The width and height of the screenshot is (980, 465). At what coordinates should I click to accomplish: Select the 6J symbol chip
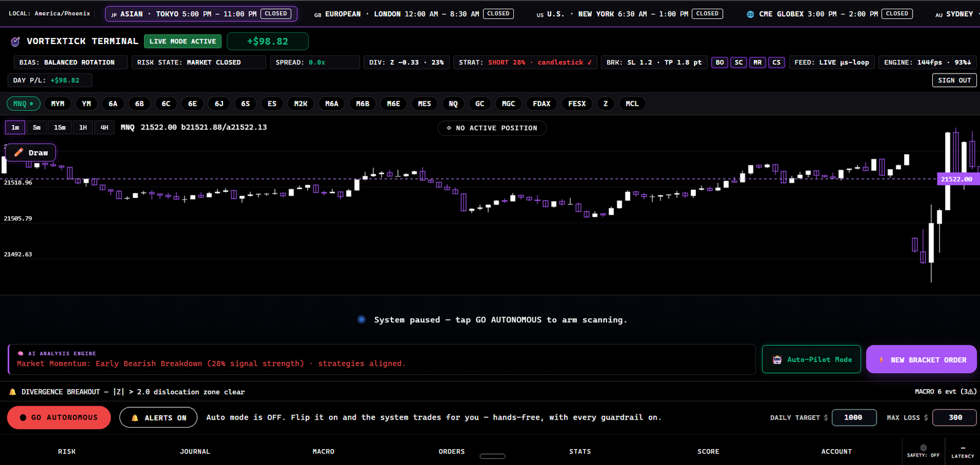pos(219,104)
